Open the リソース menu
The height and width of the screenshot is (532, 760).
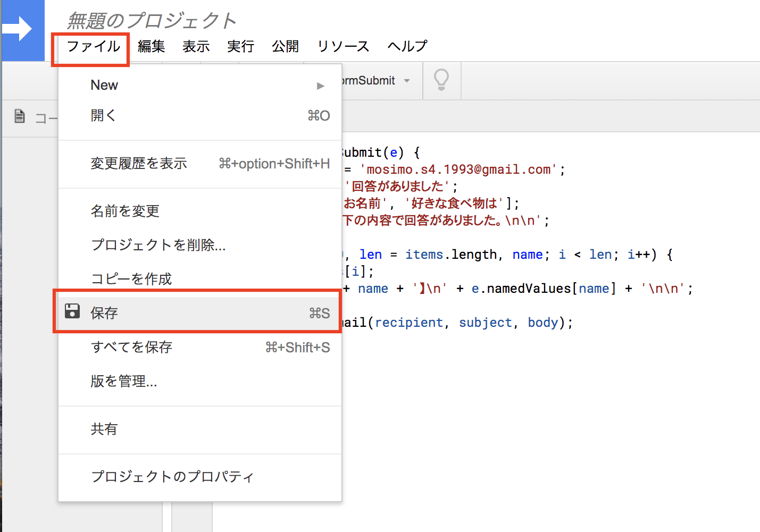(x=343, y=47)
